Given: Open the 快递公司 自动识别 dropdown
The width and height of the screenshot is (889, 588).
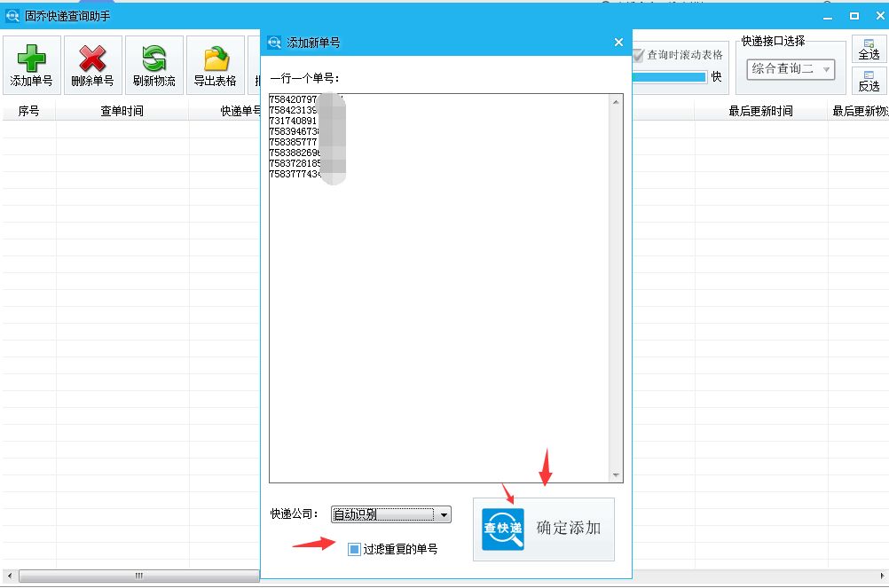Looking at the screenshot, I should 391,514.
